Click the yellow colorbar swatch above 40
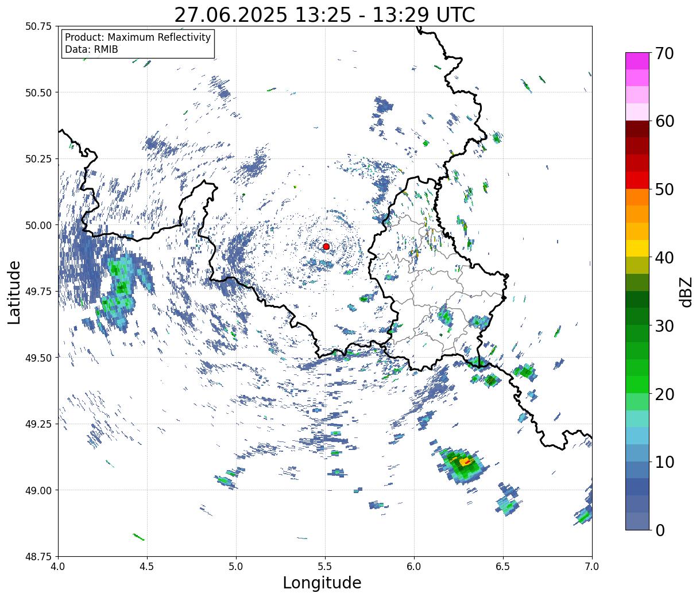The height and width of the screenshot is (597, 700). click(637, 248)
